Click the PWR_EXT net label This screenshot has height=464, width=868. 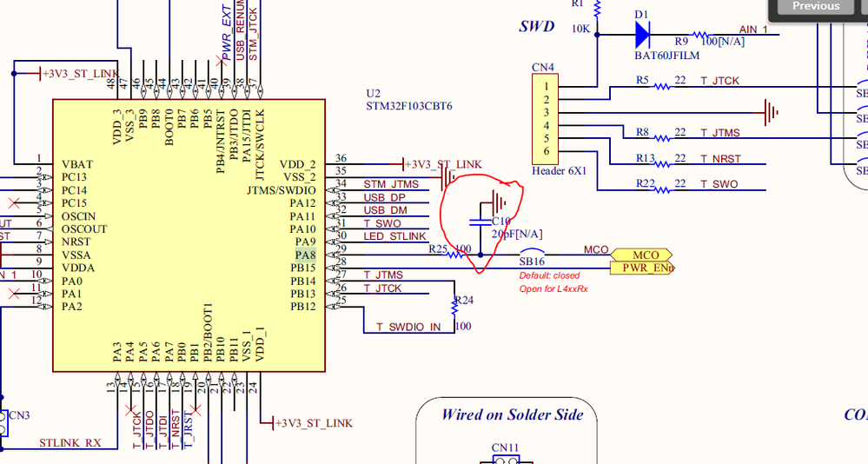tap(227, 32)
